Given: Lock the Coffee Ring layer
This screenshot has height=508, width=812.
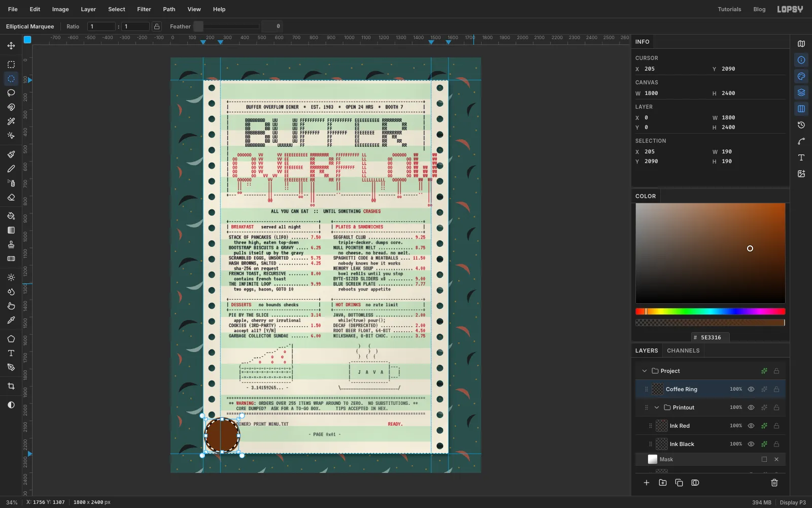Looking at the screenshot, I should 776,389.
